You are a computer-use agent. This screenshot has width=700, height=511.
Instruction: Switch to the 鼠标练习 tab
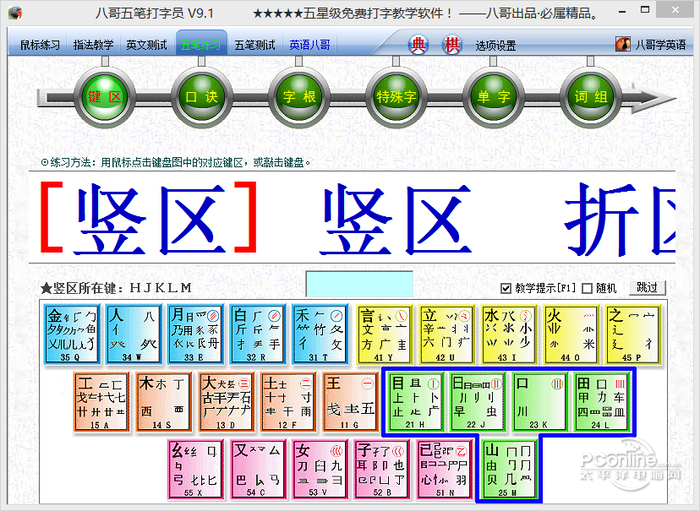click(40, 45)
